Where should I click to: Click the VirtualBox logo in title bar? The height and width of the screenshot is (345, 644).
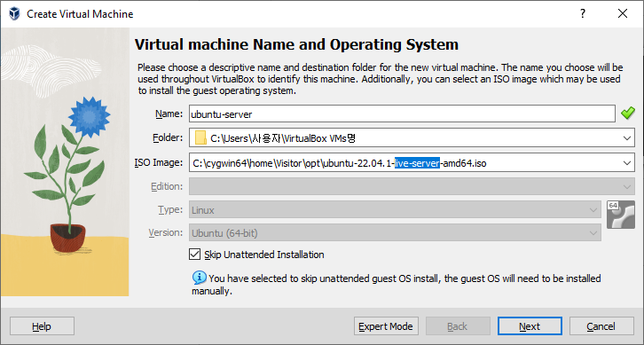pos(14,14)
